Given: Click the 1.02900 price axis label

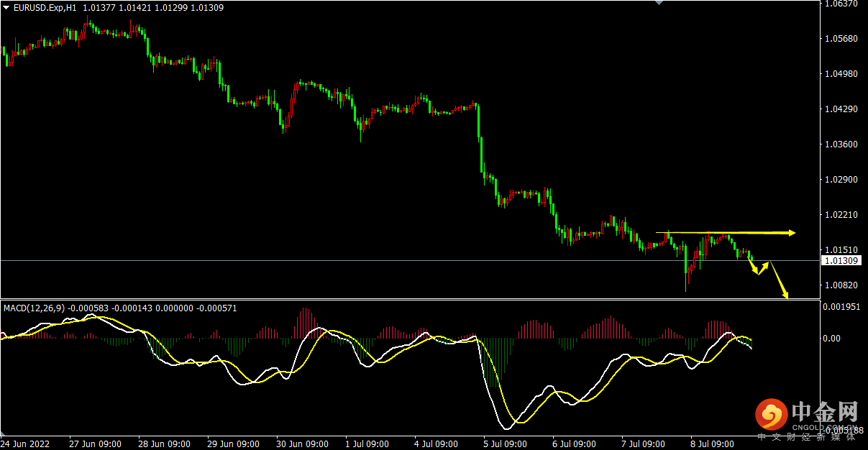Looking at the screenshot, I should pyautogui.click(x=842, y=180).
